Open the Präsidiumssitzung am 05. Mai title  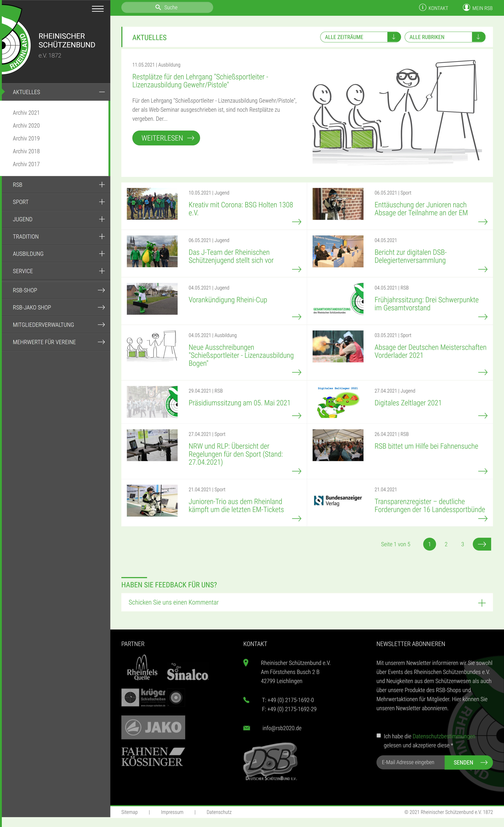tap(240, 403)
